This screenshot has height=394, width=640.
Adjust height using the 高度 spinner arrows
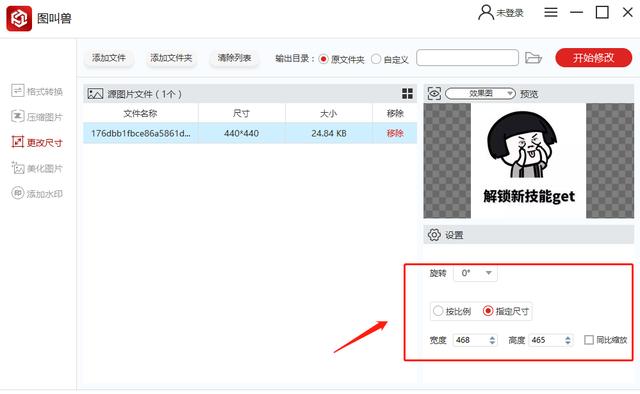click(x=568, y=340)
